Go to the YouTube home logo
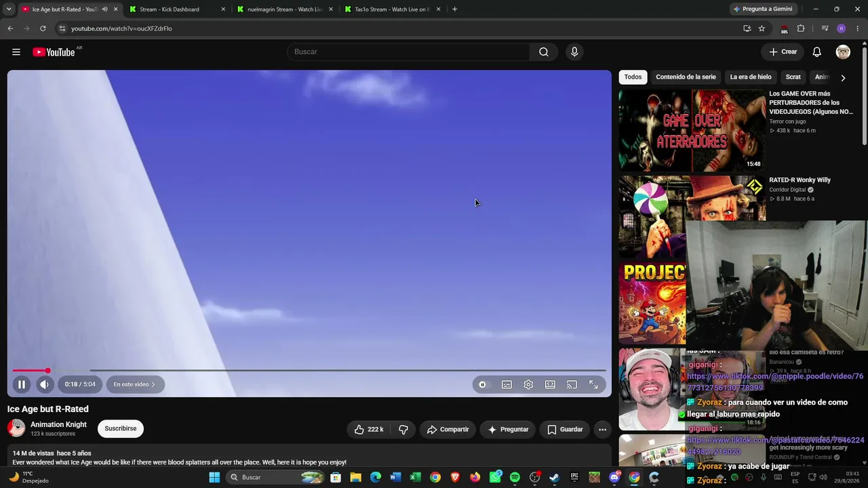The width and height of the screenshot is (868, 488). pos(54,52)
